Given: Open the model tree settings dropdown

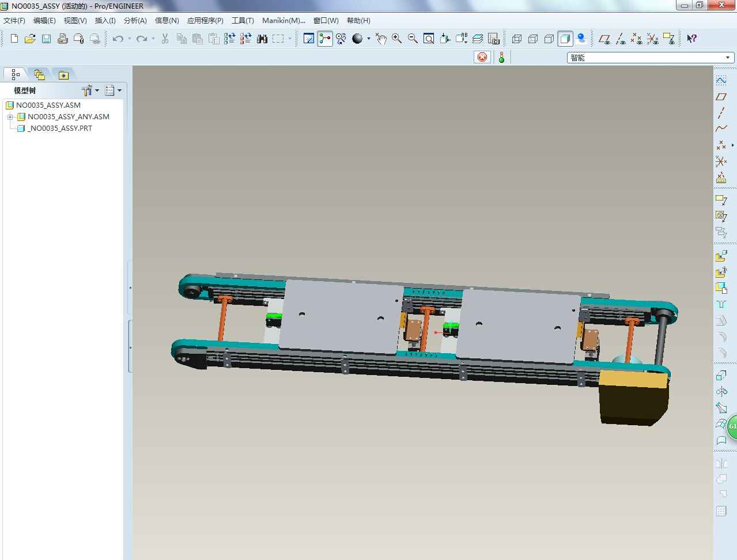Looking at the screenshot, I should point(90,90).
